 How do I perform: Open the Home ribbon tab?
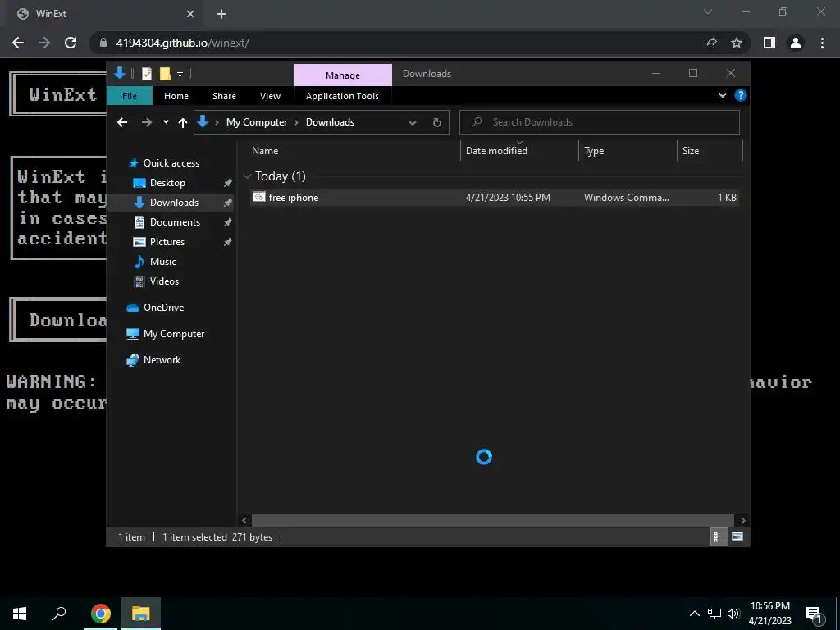coord(176,96)
